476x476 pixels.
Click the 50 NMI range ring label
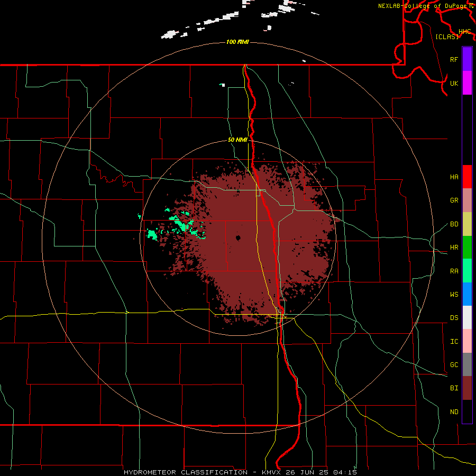pos(237,140)
